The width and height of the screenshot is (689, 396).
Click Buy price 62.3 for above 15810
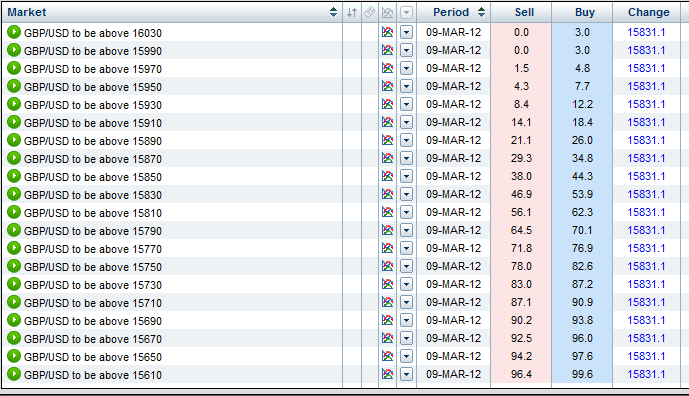click(582, 212)
